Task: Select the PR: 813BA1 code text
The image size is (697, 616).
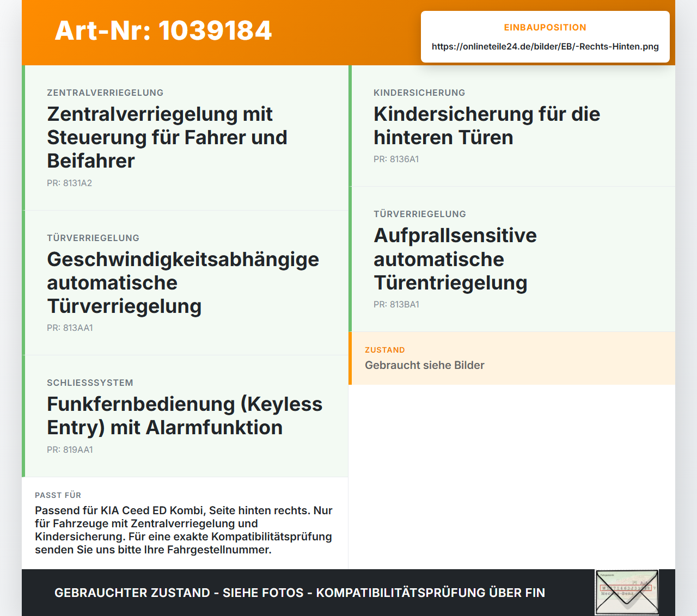Action: coord(396,304)
